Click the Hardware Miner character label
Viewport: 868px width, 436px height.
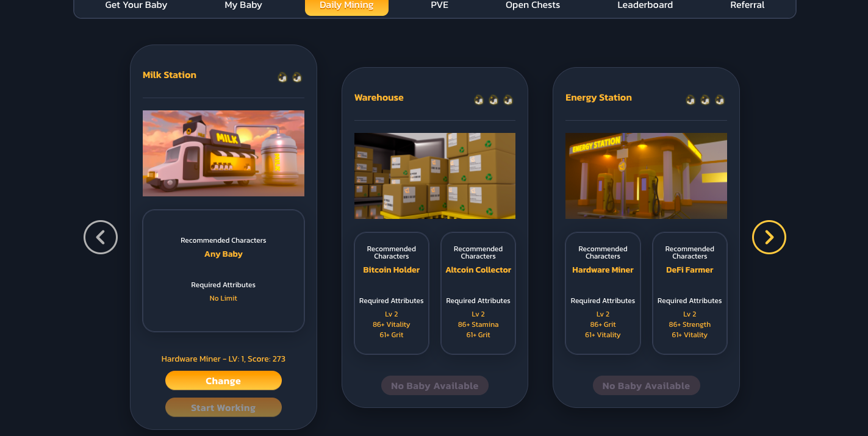pyautogui.click(x=603, y=270)
